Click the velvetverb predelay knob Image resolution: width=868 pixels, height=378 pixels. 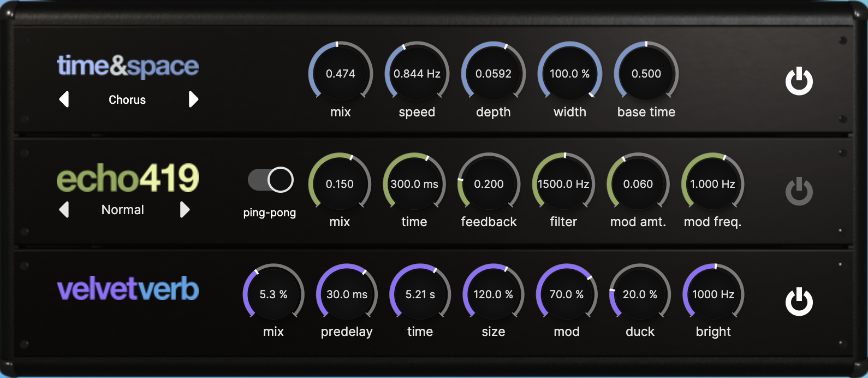point(347,294)
